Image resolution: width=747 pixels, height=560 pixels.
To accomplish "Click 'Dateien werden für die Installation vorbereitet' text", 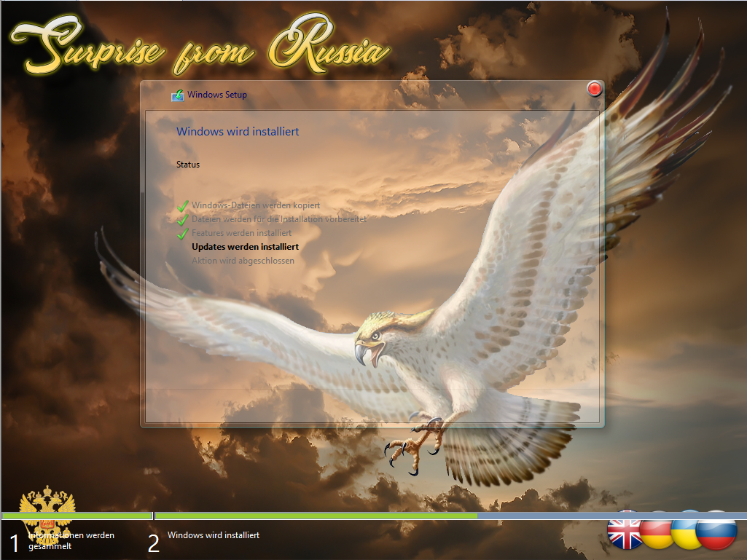I will (279, 219).
